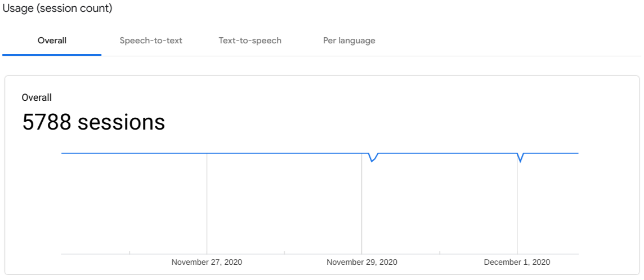Click the axis tick between November 29 and December 1
This screenshot has height=280, width=644.
(x=440, y=252)
